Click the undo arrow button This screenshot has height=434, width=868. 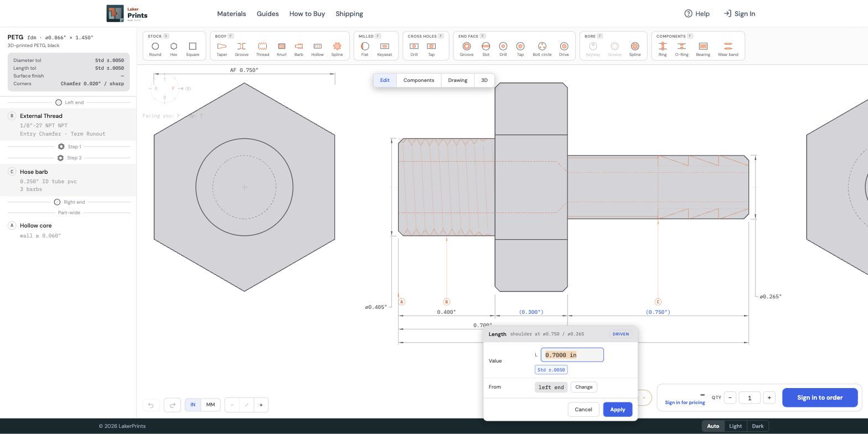pyautogui.click(x=151, y=405)
